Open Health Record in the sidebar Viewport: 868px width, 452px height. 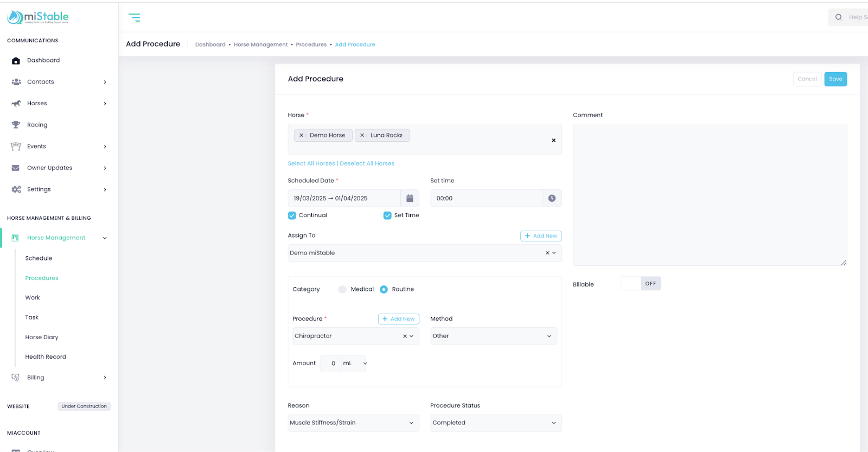(x=46, y=357)
